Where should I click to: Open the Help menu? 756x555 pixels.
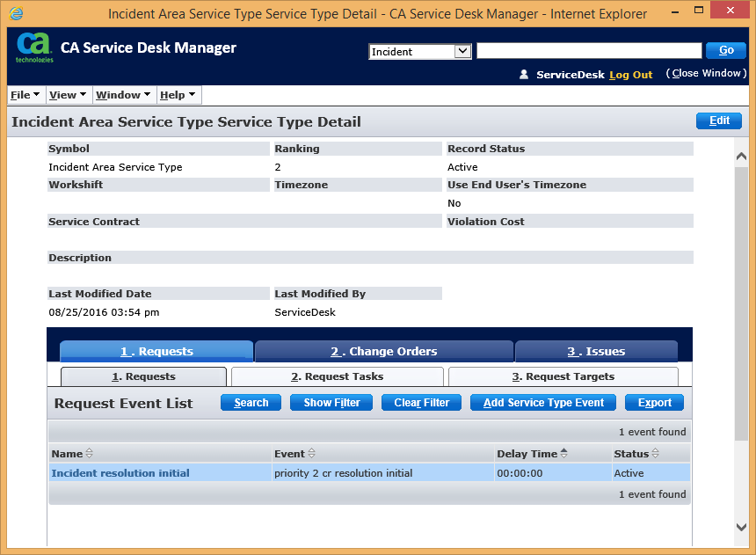(178, 94)
